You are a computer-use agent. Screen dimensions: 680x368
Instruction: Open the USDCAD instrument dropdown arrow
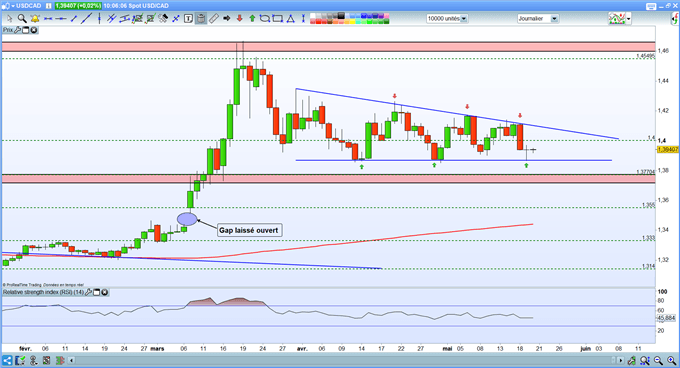click(13, 6)
